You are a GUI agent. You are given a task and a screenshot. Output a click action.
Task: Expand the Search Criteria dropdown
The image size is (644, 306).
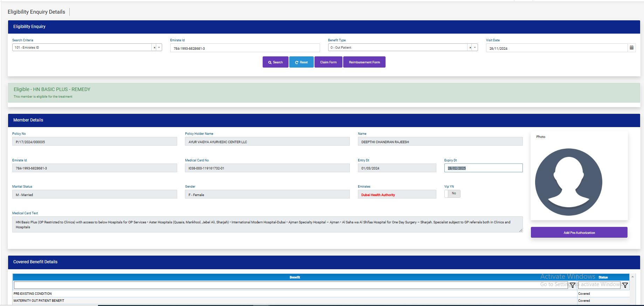[159, 48]
